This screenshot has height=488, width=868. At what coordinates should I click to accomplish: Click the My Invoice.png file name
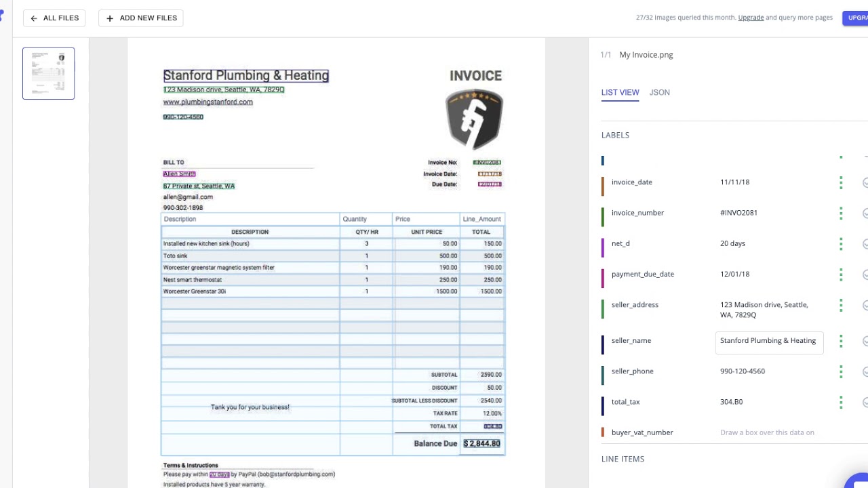[646, 55]
